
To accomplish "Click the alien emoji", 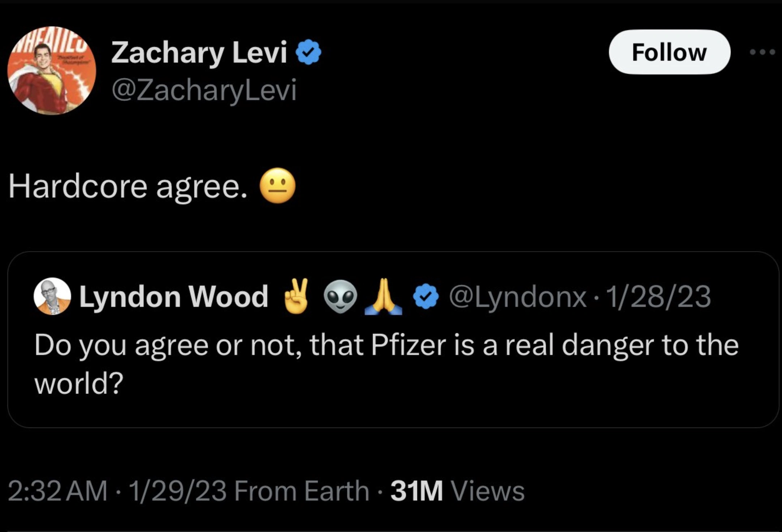I will pos(340,297).
